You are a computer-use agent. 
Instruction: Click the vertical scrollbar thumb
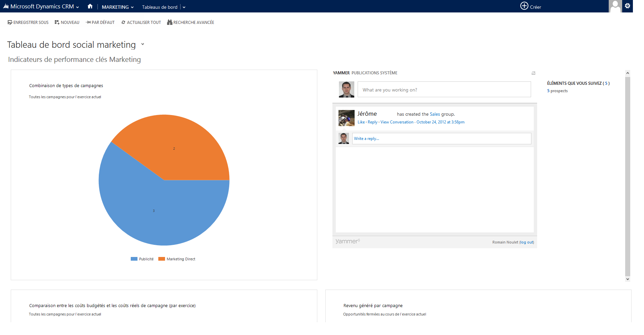click(628, 176)
